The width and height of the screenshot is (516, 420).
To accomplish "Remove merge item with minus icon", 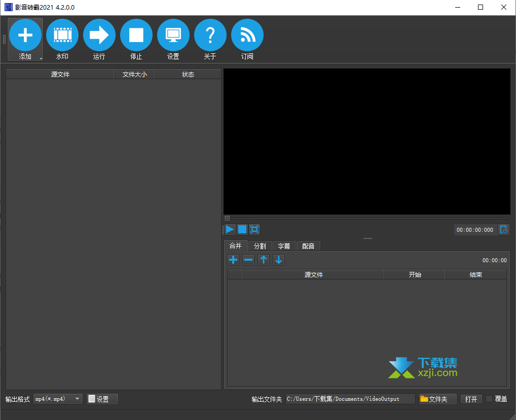I will point(248,260).
